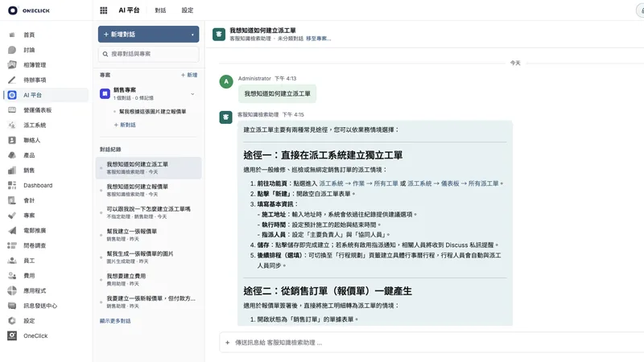644x362 pixels.
Task: Open 首頁 from the sidebar
Action: point(29,35)
